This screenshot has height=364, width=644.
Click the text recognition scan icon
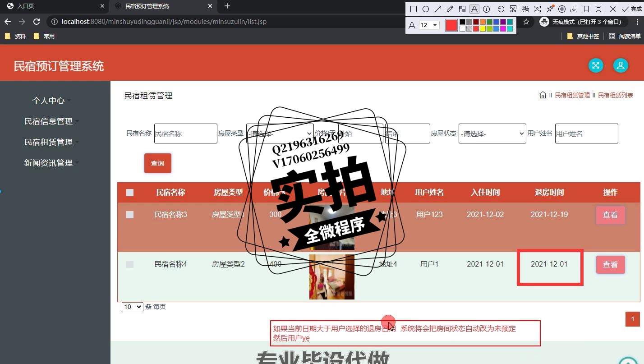[538, 9]
